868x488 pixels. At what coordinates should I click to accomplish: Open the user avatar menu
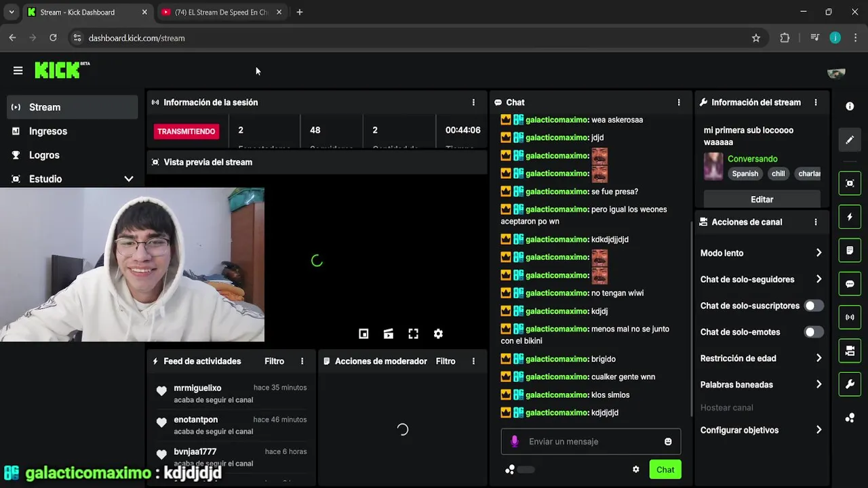(x=835, y=73)
